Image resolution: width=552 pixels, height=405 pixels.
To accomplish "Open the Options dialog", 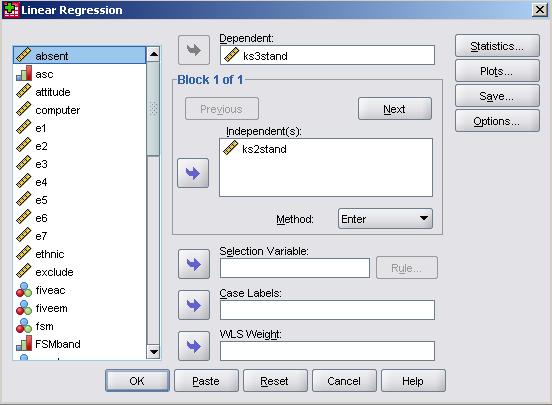I will click(x=497, y=121).
